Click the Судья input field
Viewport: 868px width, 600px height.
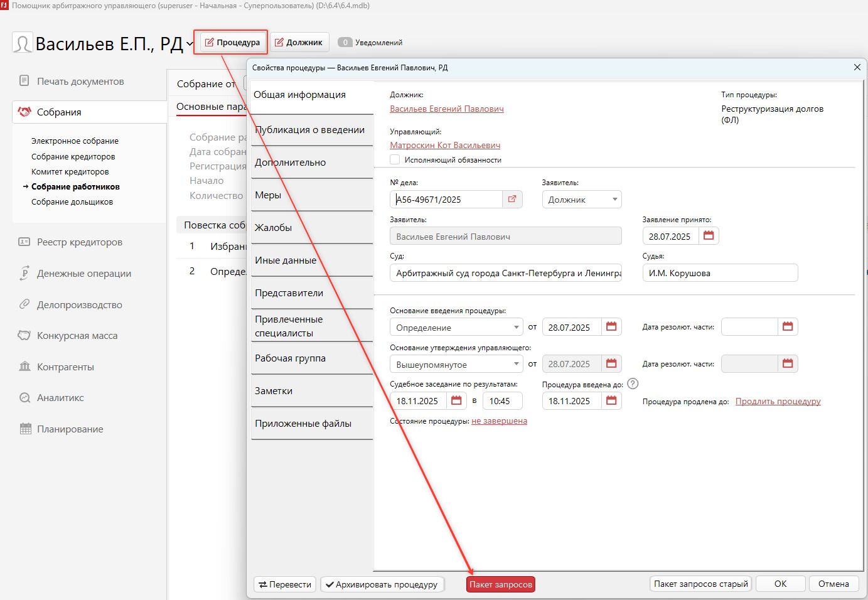720,273
